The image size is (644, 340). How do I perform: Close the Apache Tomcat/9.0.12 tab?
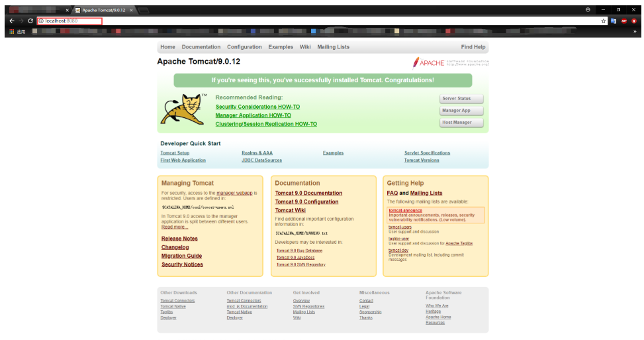pyautogui.click(x=132, y=11)
